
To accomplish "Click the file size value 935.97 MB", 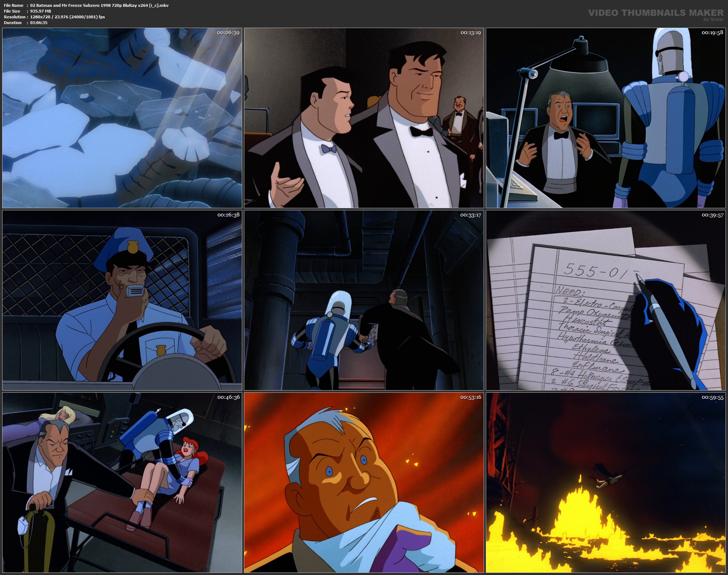I will coord(41,11).
